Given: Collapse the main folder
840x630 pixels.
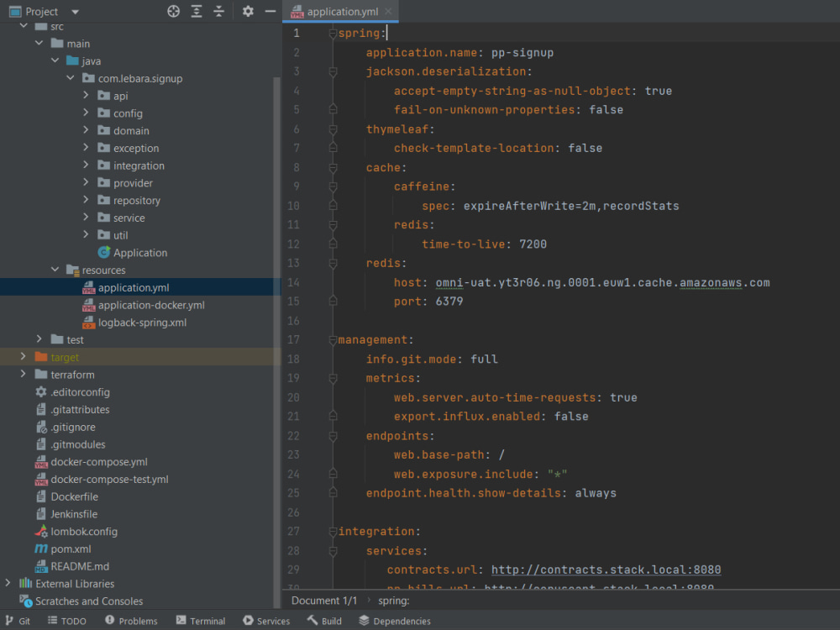Looking at the screenshot, I should pyautogui.click(x=39, y=43).
